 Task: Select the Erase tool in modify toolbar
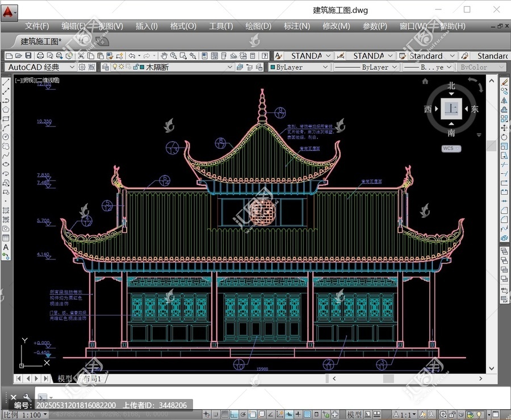point(504,82)
